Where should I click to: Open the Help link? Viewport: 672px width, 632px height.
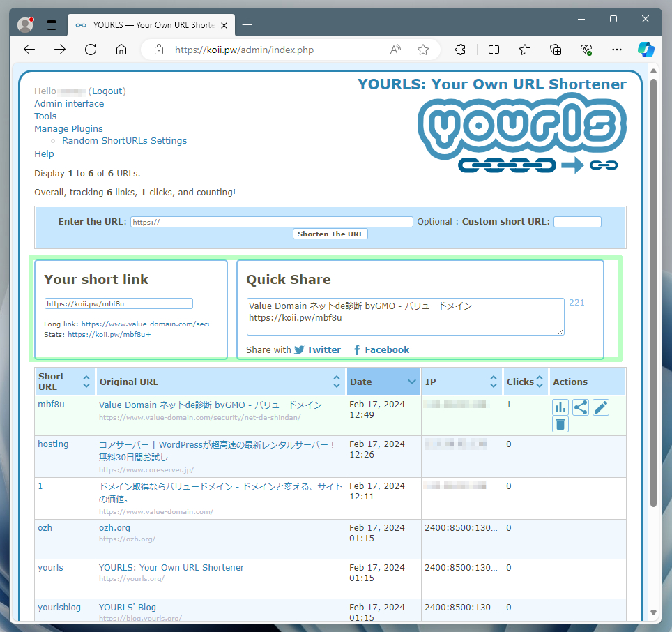44,154
